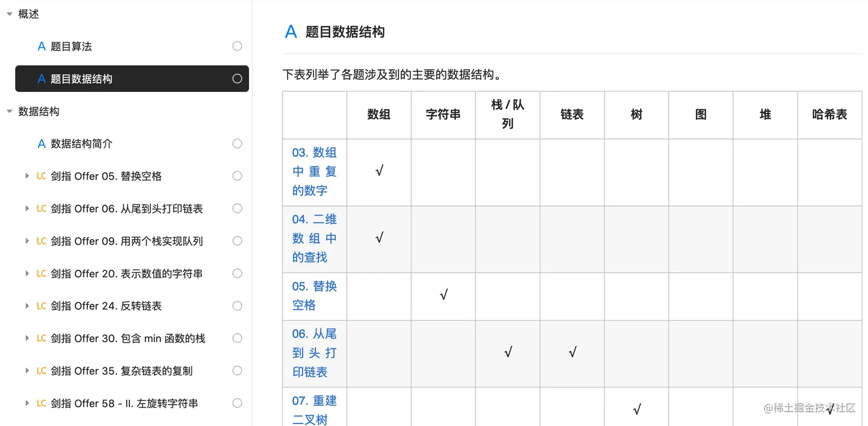
Task: Click the LC icon beside 剑指 Offer 58 - II
Action: 41,403
